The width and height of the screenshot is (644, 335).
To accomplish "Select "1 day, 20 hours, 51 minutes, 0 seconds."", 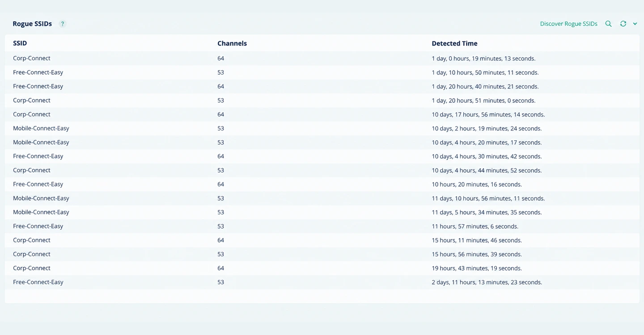I will (x=483, y=100).
